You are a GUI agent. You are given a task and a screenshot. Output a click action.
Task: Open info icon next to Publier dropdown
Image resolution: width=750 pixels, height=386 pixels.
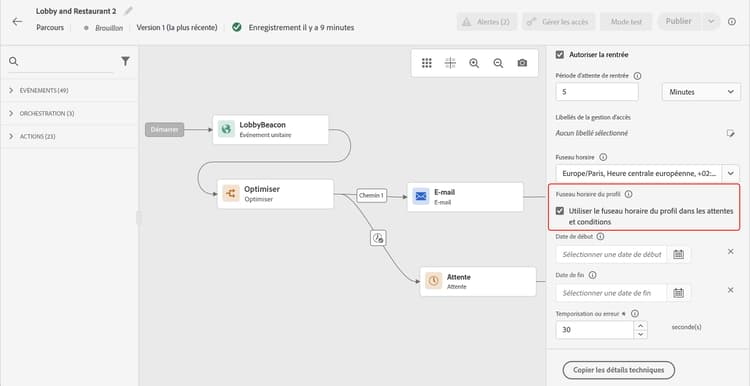tap(732, 22)
